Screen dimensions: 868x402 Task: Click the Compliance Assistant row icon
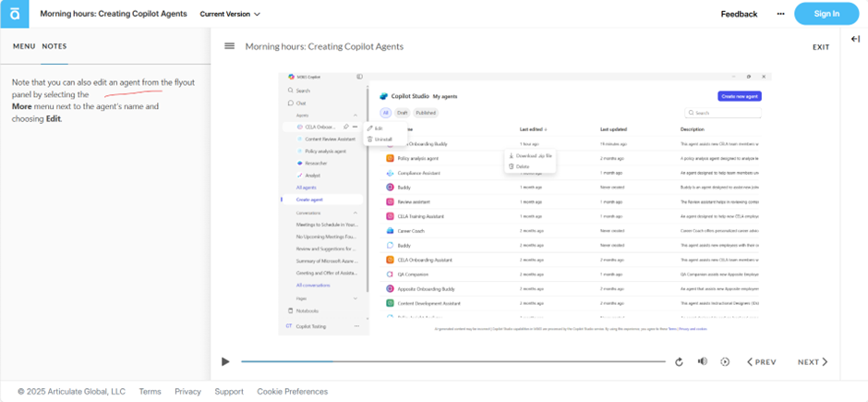390,174
